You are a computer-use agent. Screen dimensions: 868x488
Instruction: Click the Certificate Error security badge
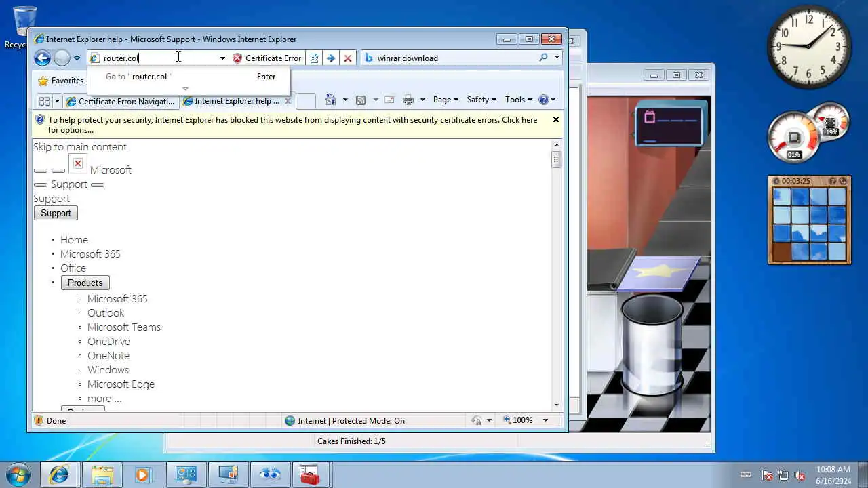point(267,58)
